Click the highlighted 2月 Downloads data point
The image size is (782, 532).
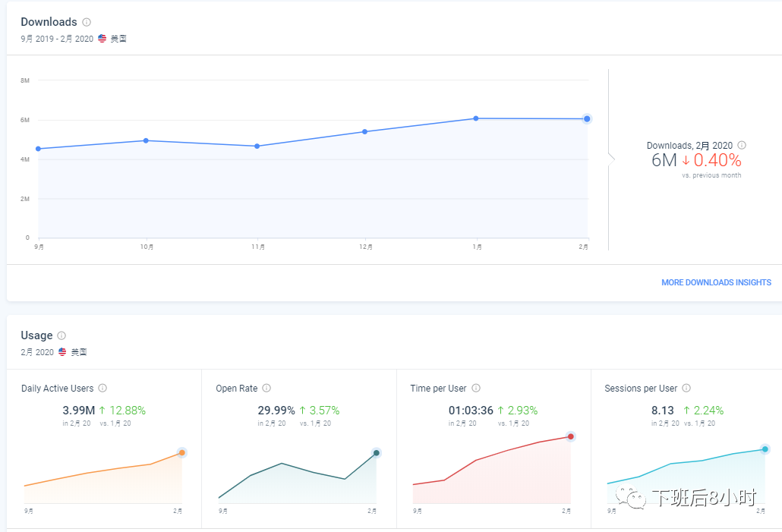(587, 118)
